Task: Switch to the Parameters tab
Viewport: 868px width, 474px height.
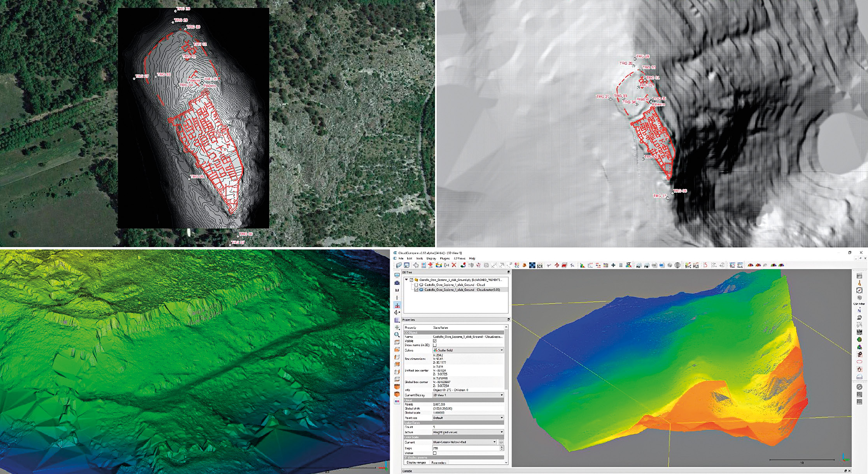Action: 439,463
